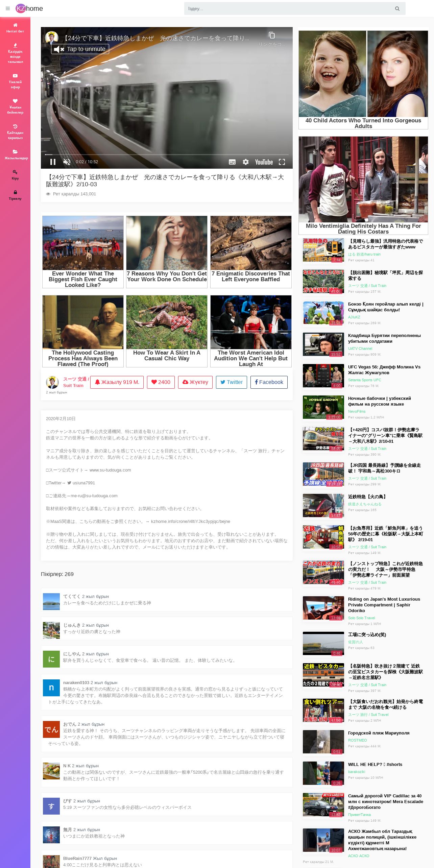The width and height of the screenshot is (434, 868).
Task: Click the search magnifier icon
Action: [397, 8]
